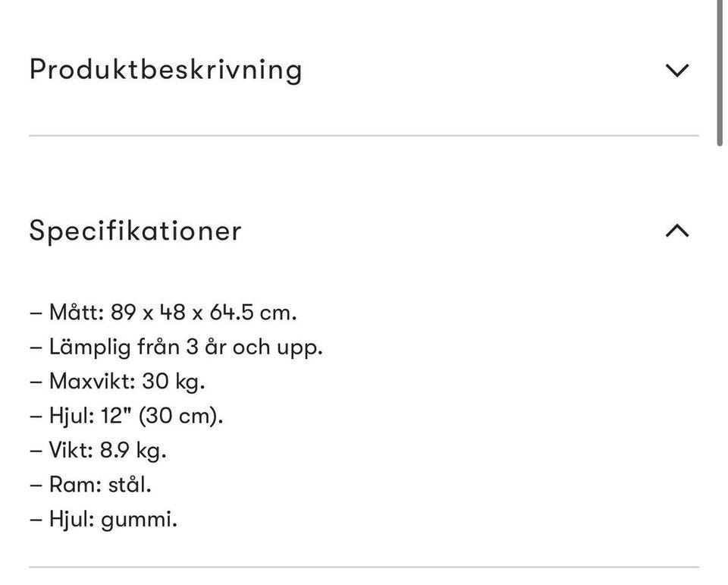Select the 30 kg max weight value
Screen dimensions: 728x585
pyautogui.click(x=173, y=381)
